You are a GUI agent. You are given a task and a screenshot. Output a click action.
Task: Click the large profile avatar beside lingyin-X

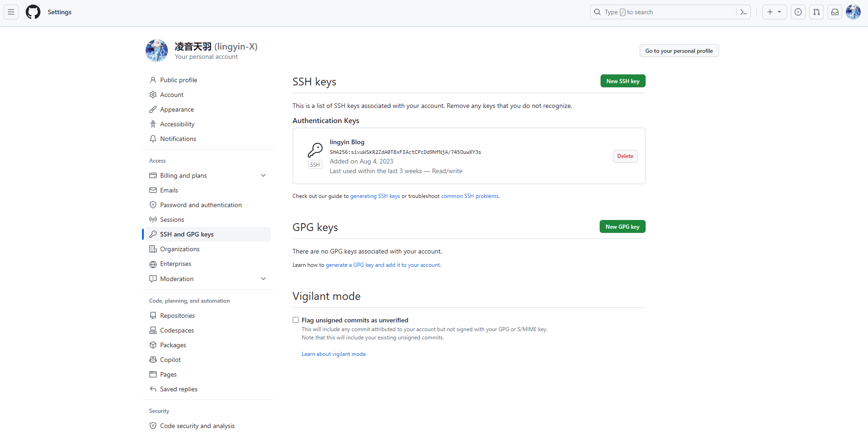coord(157,51)
